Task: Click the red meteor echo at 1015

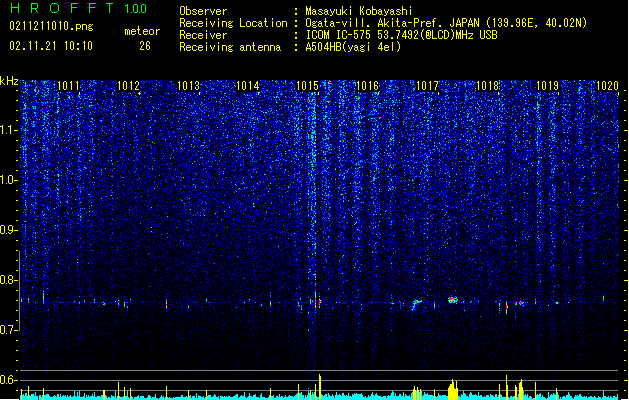Action: click(317, 301)
